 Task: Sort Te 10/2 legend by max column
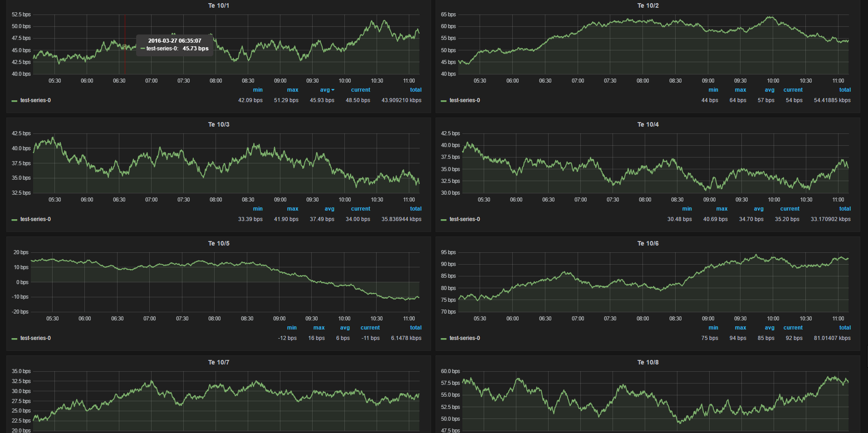[740, 90]
